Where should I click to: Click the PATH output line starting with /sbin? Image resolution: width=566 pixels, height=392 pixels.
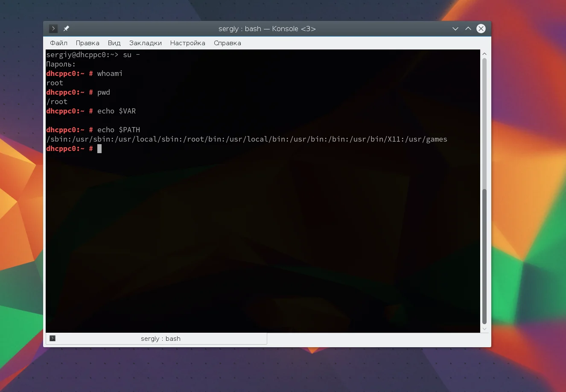pos(247,139)
